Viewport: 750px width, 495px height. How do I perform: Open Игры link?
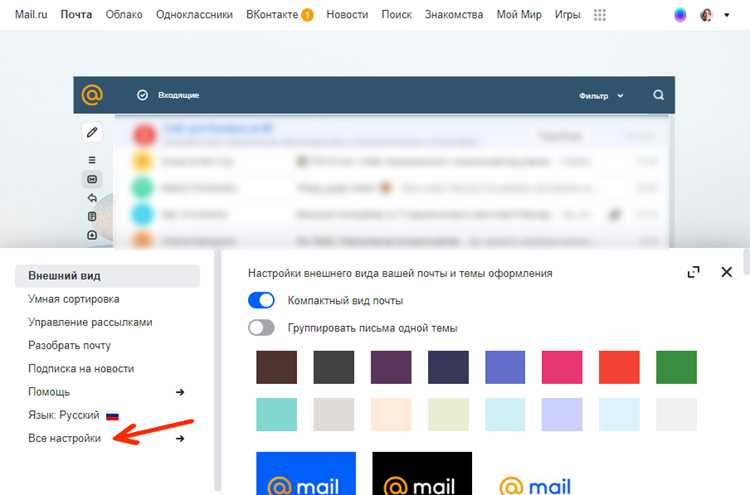pyautogui.click(x=567, y=15)
